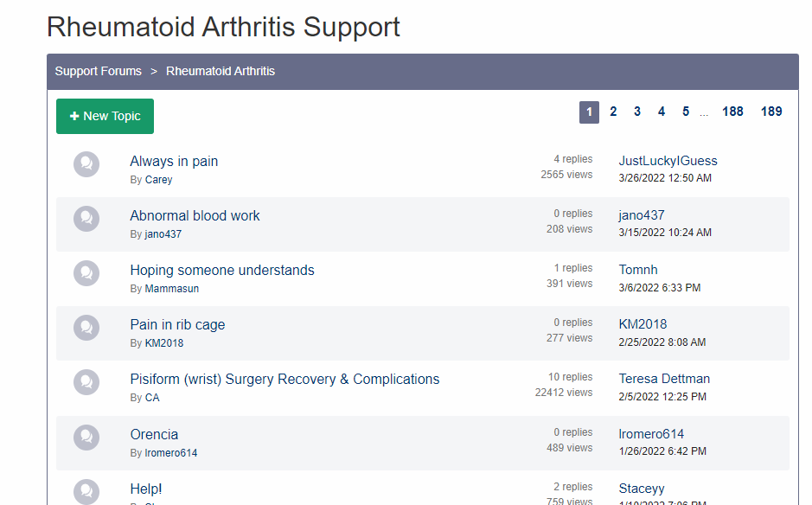Click topic icon beside Help! thread
The image size is (812, 505).
coord(86,491)
